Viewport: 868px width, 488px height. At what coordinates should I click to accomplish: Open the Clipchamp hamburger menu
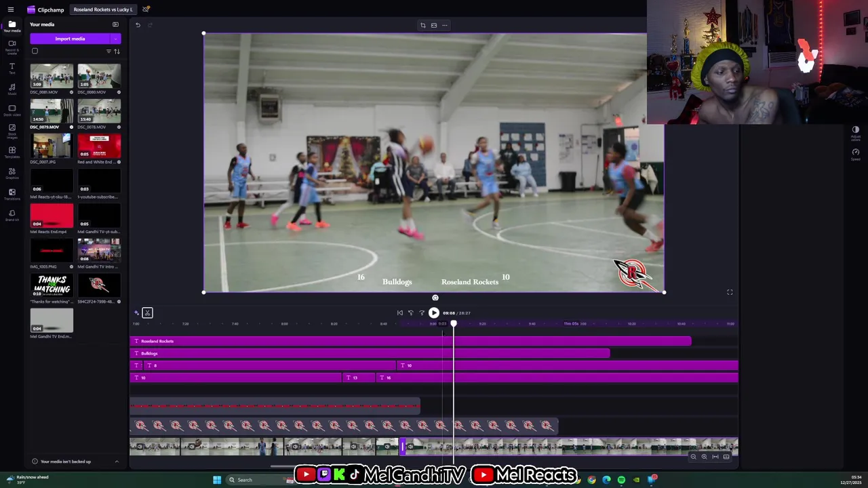tap(10, 9)
